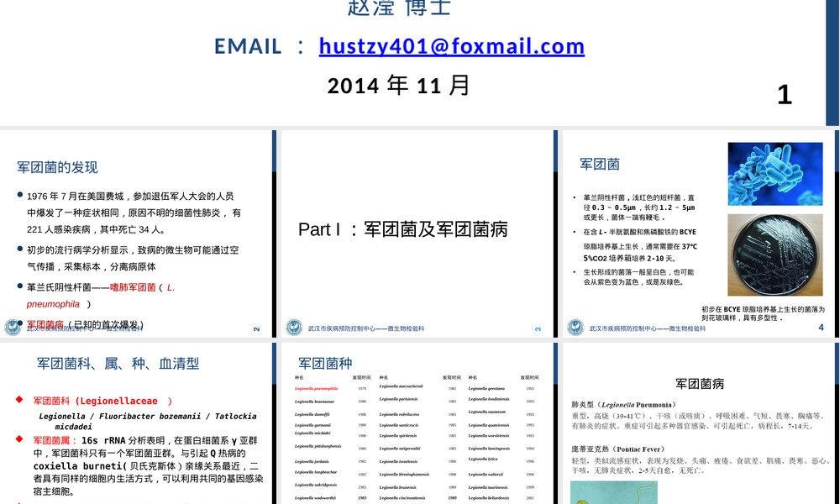Click the table entry Legionella birminghamensis
Viewport: 840px width, 504px height.
(x=405, y=475)
